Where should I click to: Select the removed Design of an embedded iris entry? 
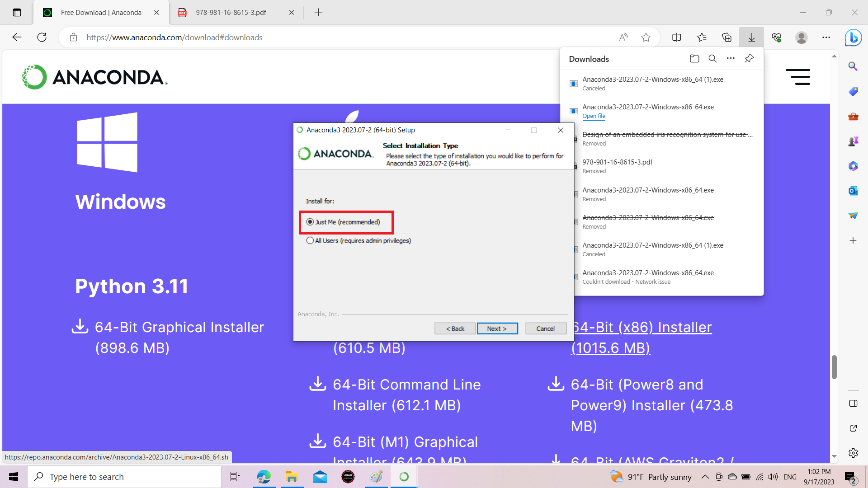pyautogui.click(x=662, y=139)
